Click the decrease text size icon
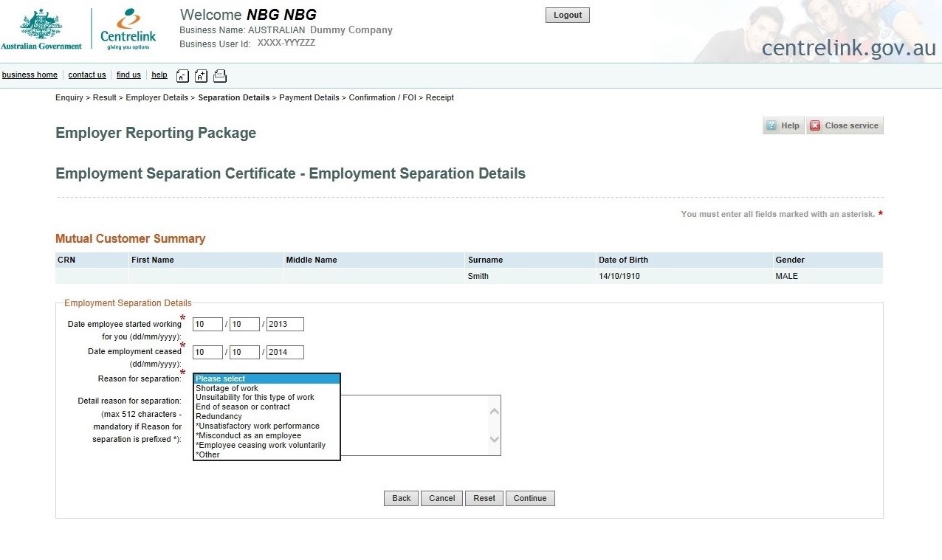The width and height of the screenshot is (942, 560). point(182,75)
